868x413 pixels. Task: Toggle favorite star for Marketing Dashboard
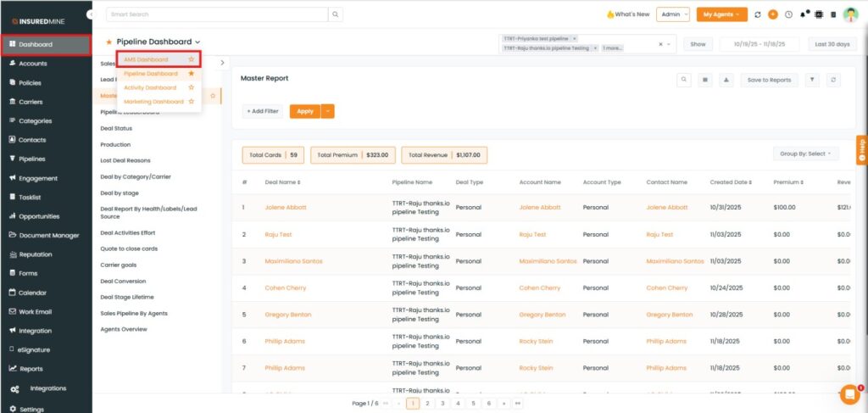192,102
